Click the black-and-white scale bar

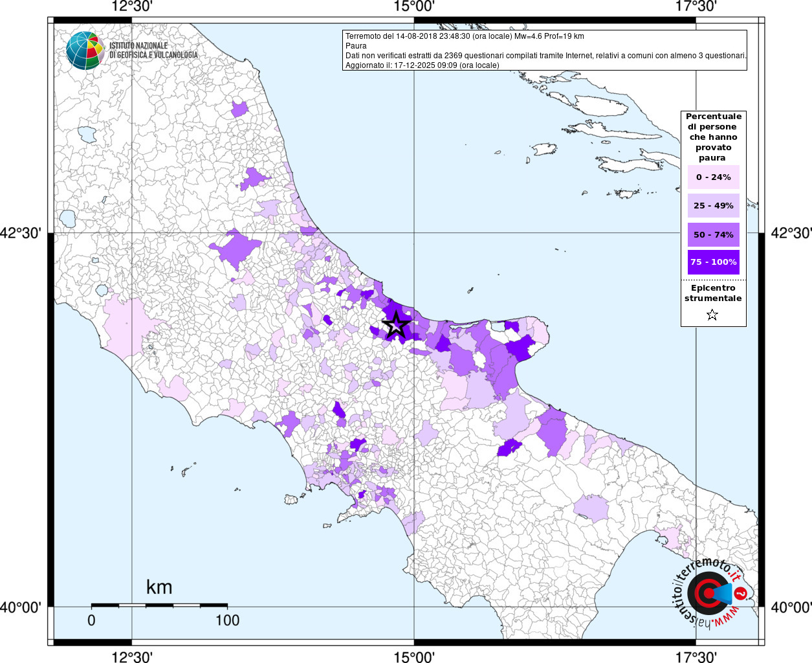tap(159, 605)
